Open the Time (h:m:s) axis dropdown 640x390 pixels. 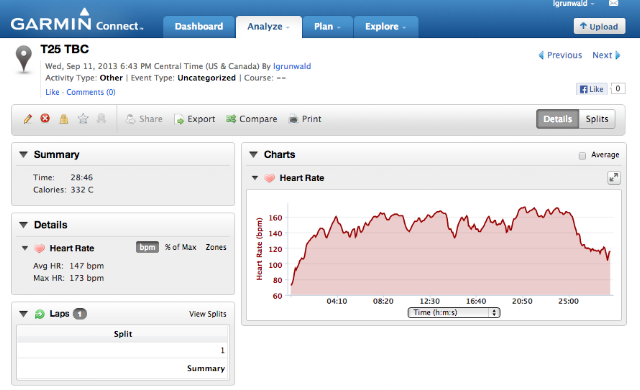454,312
